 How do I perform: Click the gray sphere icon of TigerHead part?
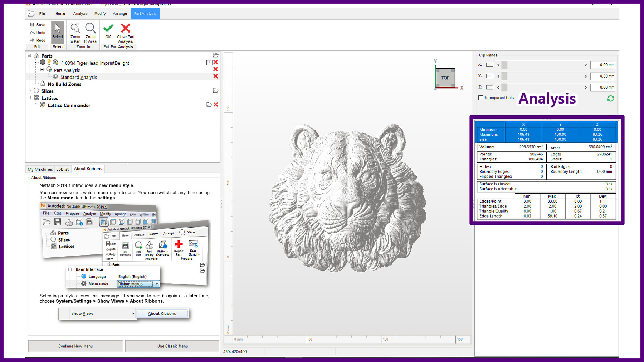click(43, 62)
